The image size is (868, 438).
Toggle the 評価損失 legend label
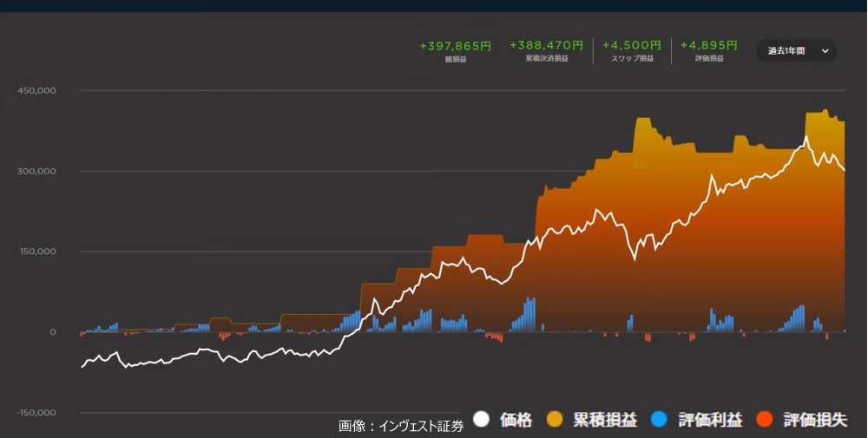tap(815, 421)
